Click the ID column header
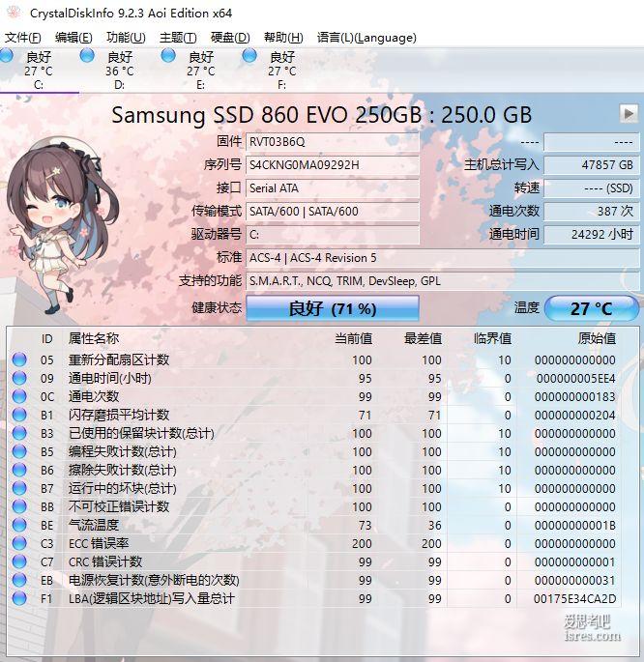The width and height of the screenshot is (644, 662). pyautogui.click(x=46, y=338)
